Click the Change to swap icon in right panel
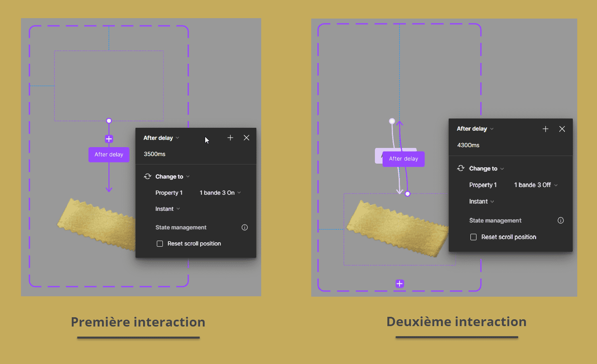Viewport: 597px width, 364px height. pos(461,168)
